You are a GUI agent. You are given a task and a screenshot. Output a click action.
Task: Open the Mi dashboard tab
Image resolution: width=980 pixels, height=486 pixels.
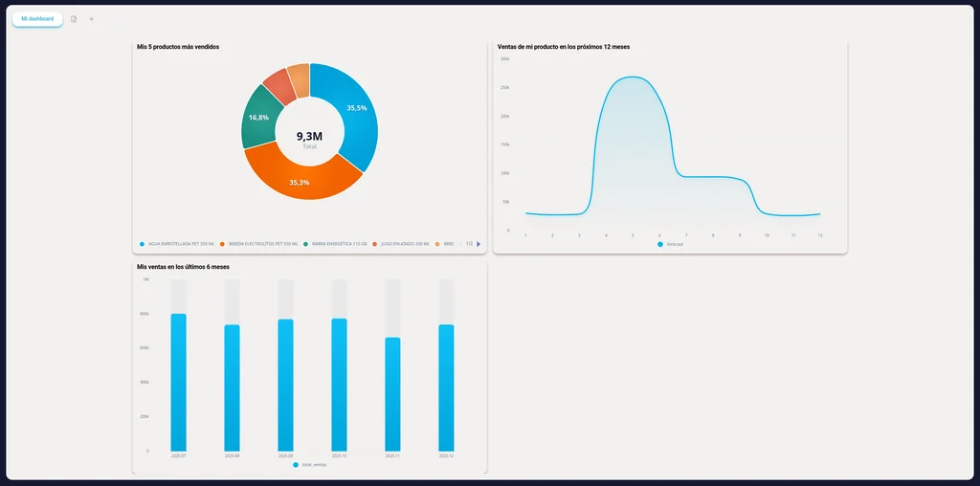[37, 19]
